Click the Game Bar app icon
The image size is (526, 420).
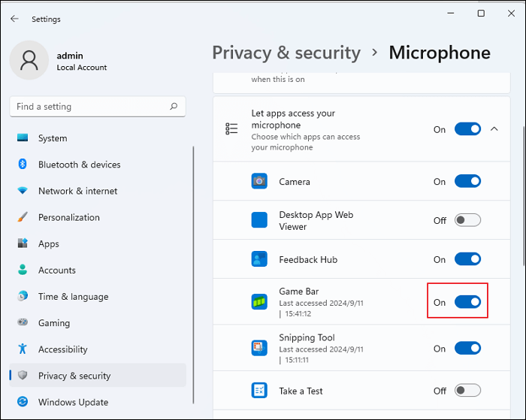pos(259,302)
